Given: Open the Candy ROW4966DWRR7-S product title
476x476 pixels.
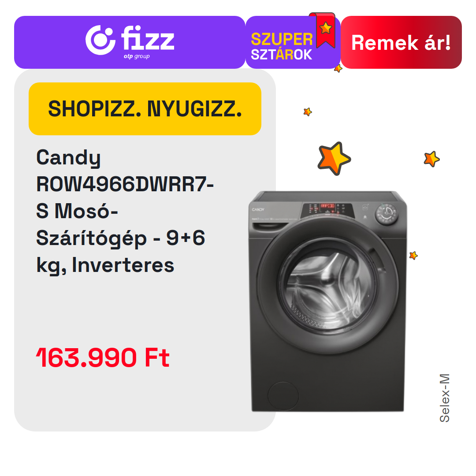Looking at the screenshot, I should coord(125,211).
